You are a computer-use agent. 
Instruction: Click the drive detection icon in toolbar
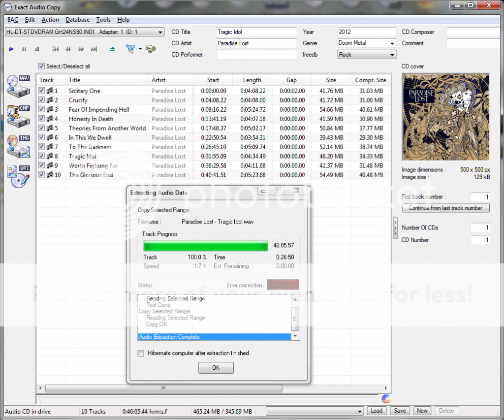(x=151, y=49)
